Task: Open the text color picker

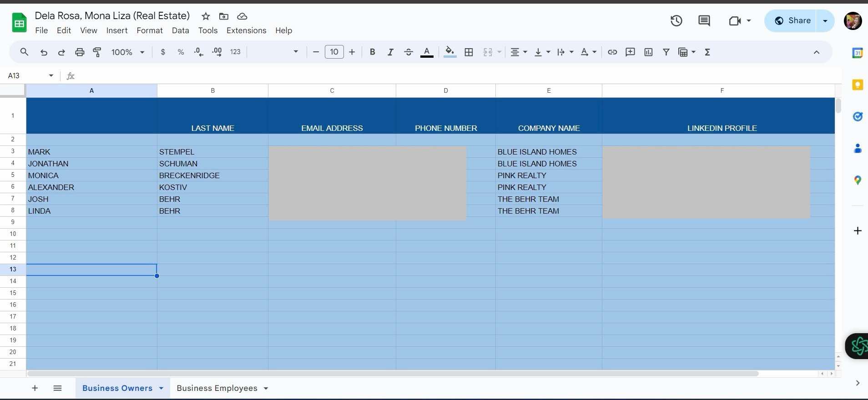Action: click(x=427, y=52)
